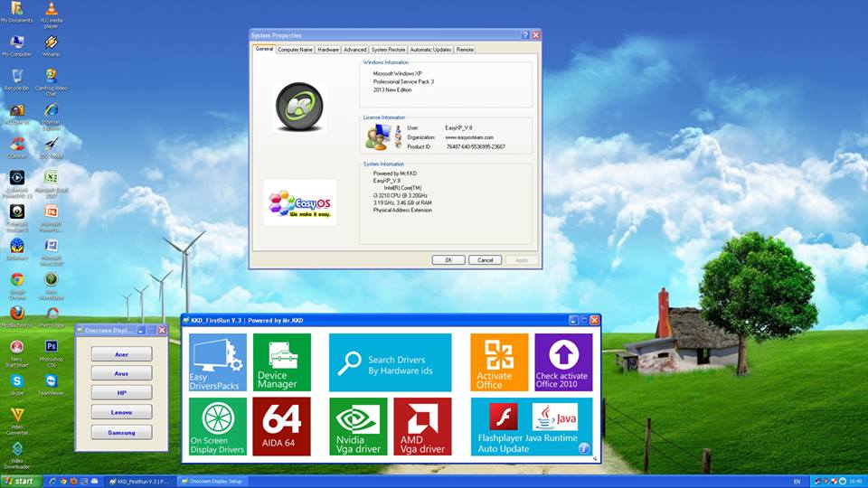Switch to the Computer Name tab
Viewport: 868px width, 488px height.
[295, 49]
